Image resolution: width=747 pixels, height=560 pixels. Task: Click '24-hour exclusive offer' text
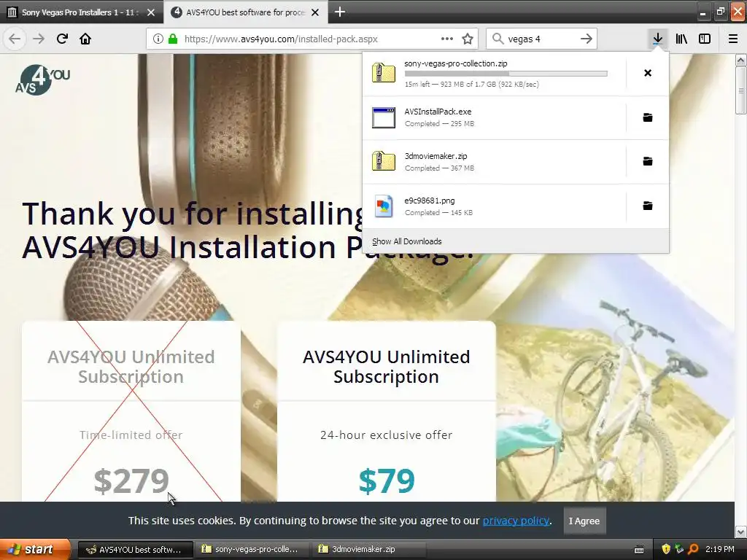tap(387, 435)
